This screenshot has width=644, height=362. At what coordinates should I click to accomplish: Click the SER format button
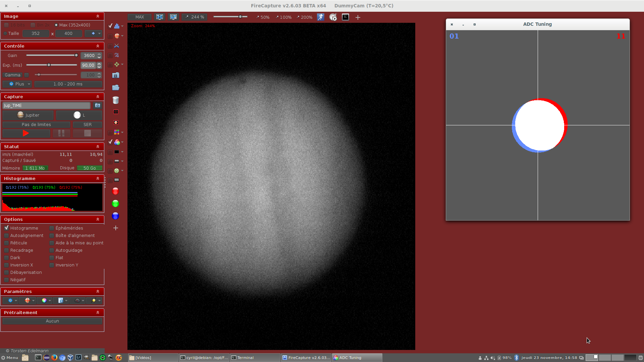click(88, 125)
